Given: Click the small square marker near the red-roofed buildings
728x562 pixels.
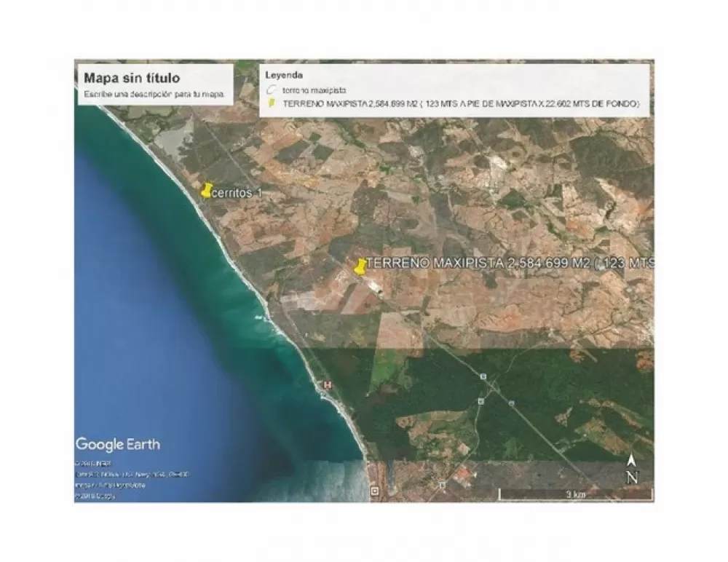Looking at the screenshot, I should tap(443, 485).
